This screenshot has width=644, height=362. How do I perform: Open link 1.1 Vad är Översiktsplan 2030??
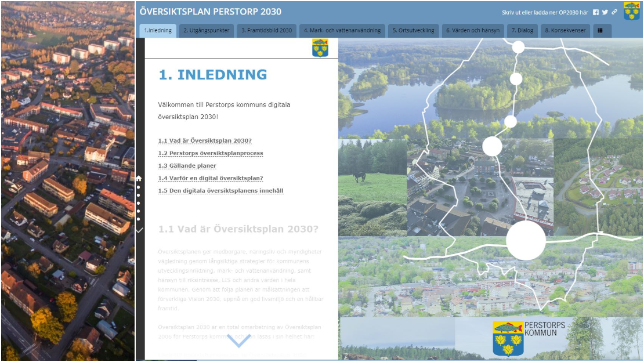205,140
